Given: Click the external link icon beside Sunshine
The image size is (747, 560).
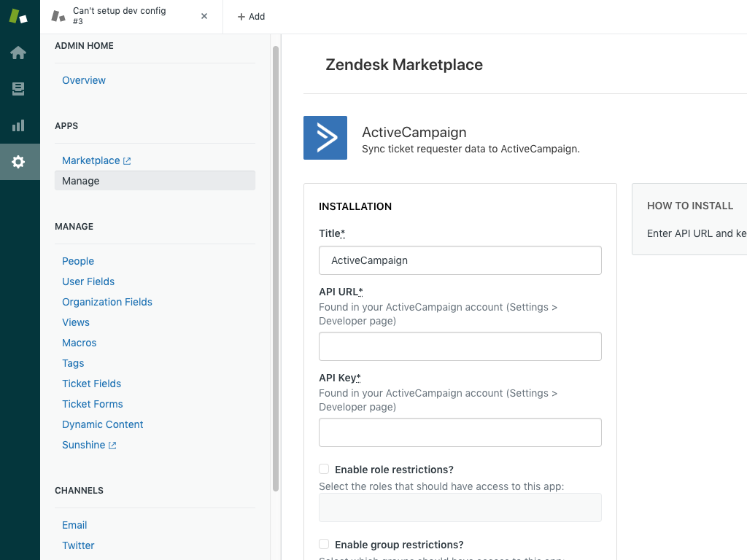Looking at the screenshot, I should [x=112, y=446].
